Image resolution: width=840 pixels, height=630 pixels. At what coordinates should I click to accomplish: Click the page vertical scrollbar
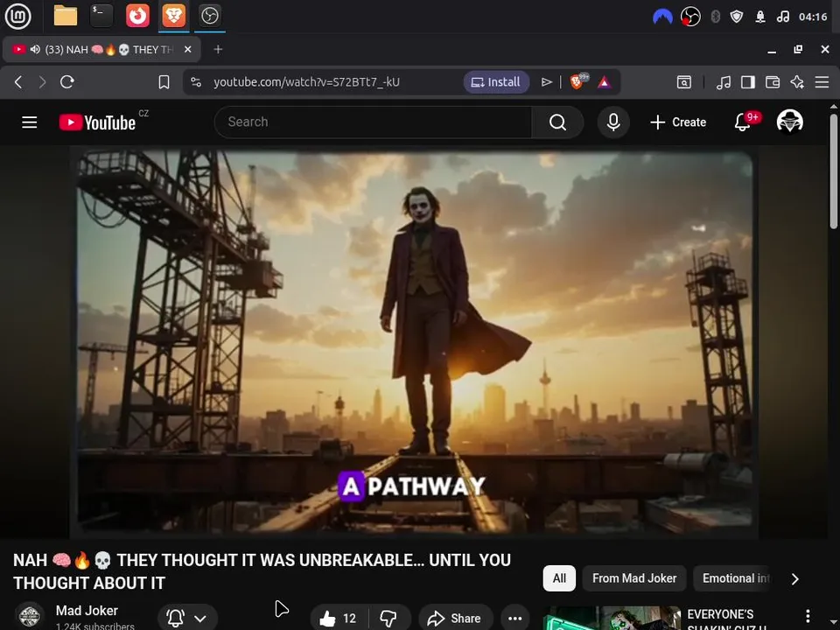pos(834,171)
